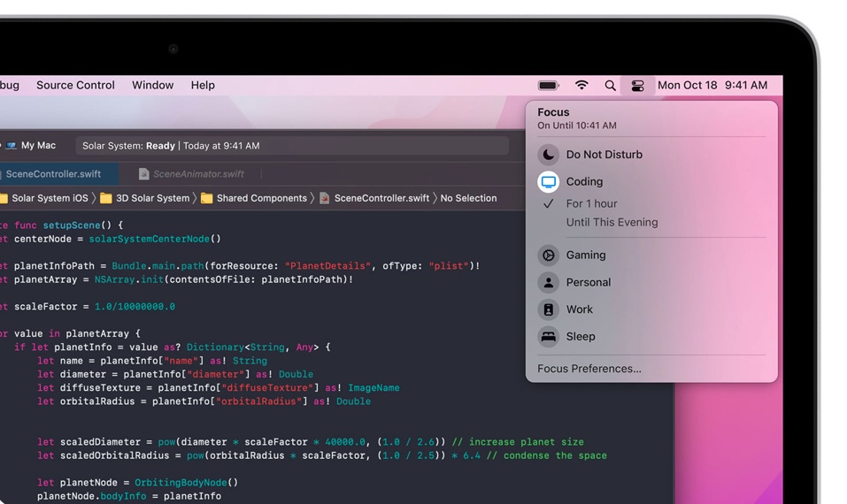The image size is (847, 504).
Task: Click the Personal focus person icon
Action: (548, 282)
